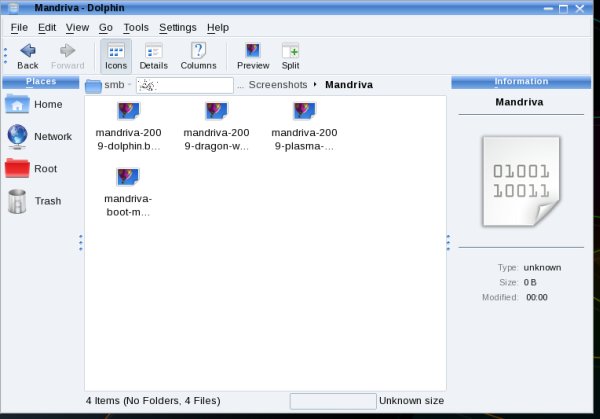
Task: Open the File menu
Action: (x=19, y=27)
